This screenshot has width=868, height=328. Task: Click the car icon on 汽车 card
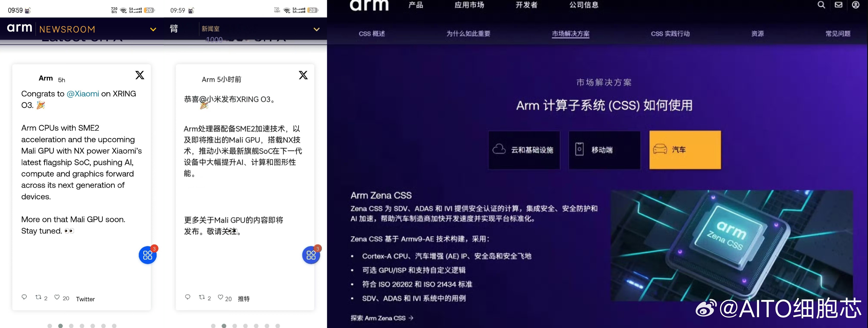660,149
